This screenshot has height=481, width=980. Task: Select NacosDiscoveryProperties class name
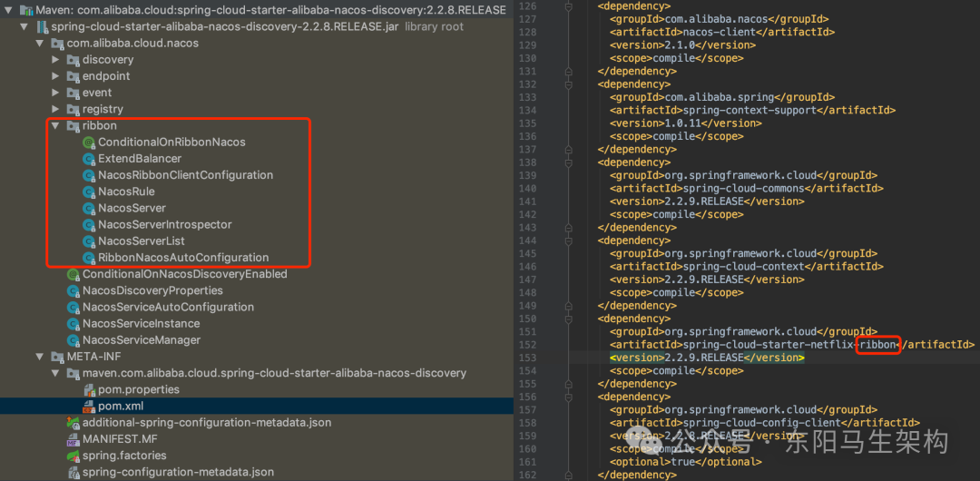152,290
